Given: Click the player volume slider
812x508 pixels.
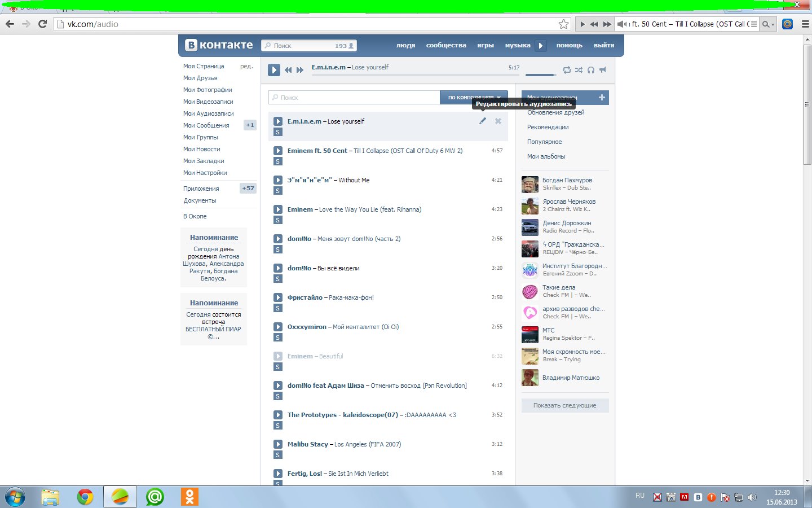Looking at the screenshot, I should point(541,75).
